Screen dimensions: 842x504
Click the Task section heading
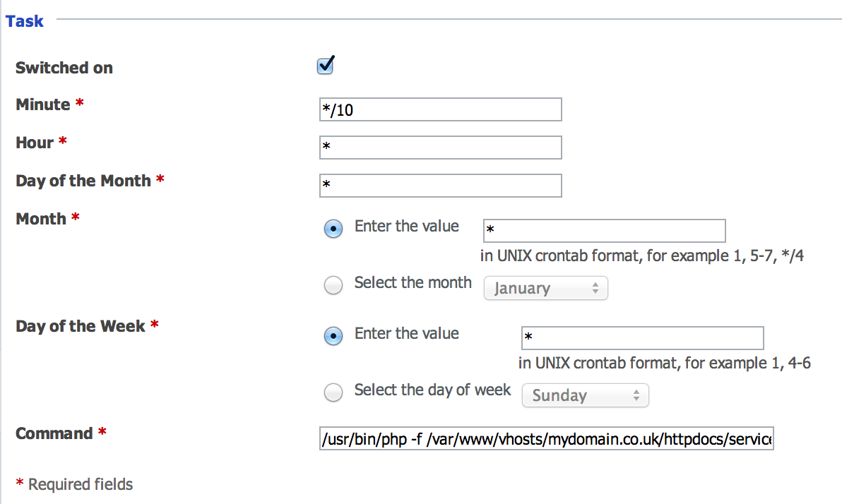pos(24,21)
